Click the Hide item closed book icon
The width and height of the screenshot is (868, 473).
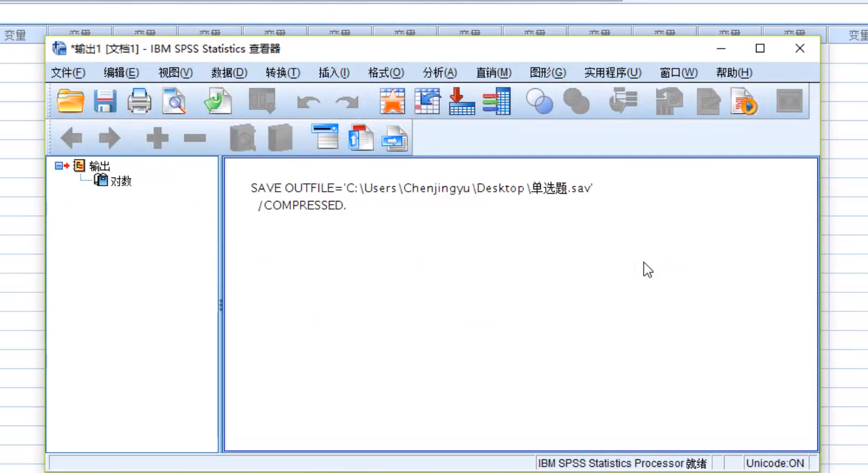(280, 138)
